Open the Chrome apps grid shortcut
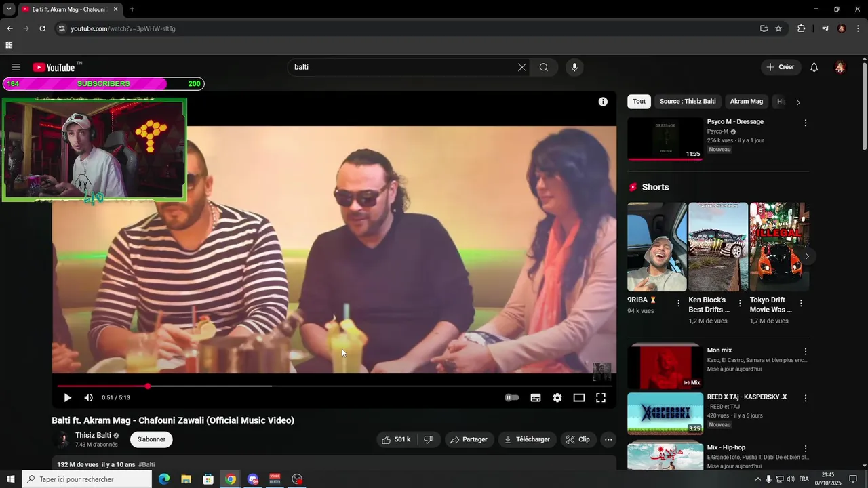 click(9, 45)
